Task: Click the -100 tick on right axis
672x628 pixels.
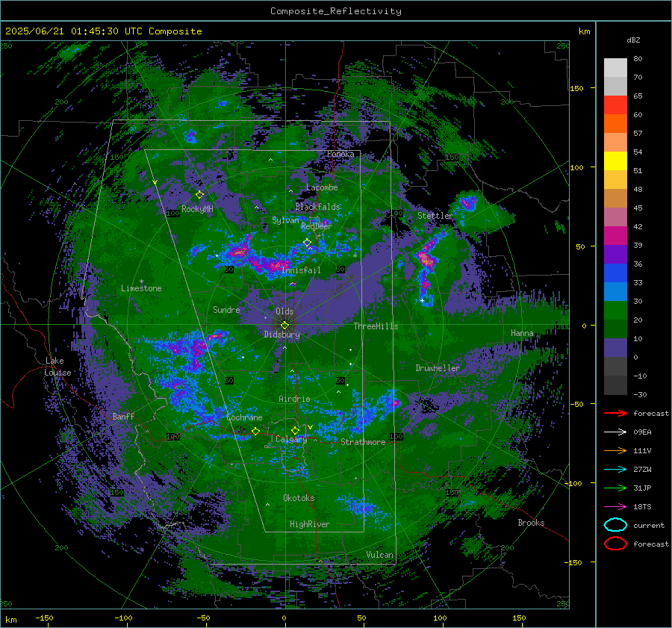Action: click(574, 483)
